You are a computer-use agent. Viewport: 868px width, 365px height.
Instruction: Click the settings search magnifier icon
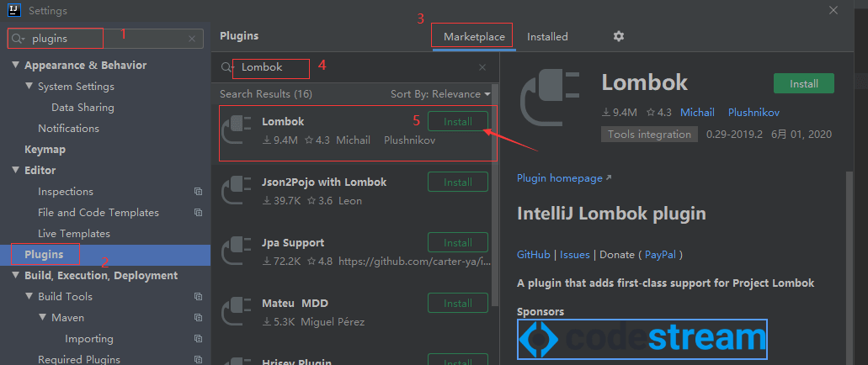click(x=19, y=39)
